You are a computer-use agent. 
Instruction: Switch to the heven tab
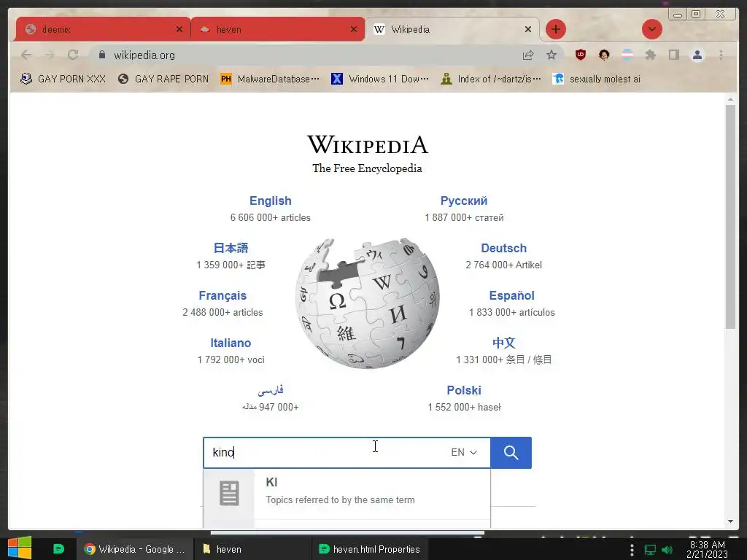click(278, 29)
